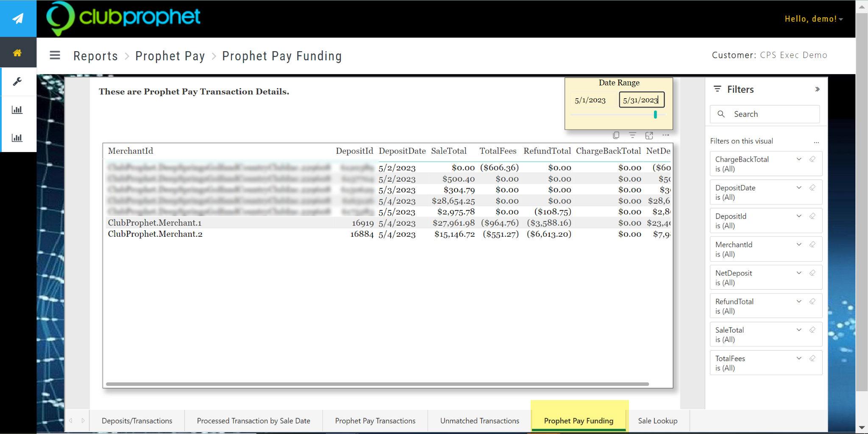Expand the ChargeBackTotal filter card
Screen dimensions: 868x434
click(799, 159)
